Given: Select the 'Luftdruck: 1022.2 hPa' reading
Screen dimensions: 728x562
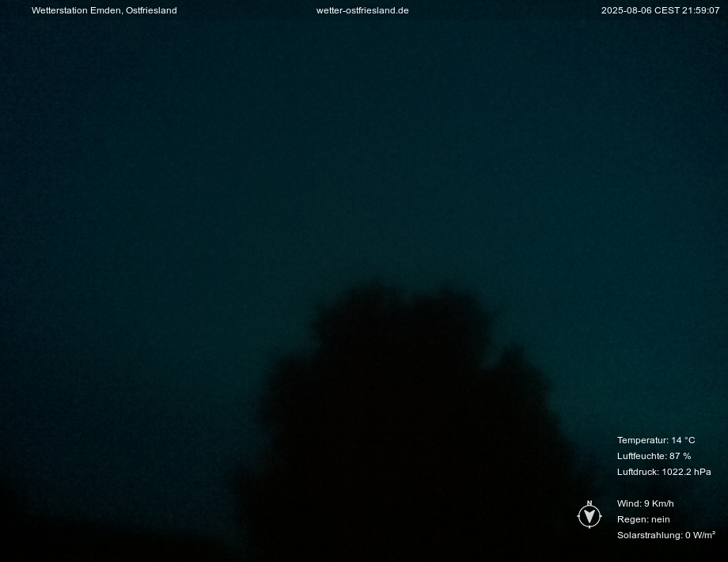Looking at the screenshot, I should click(663, 472).
